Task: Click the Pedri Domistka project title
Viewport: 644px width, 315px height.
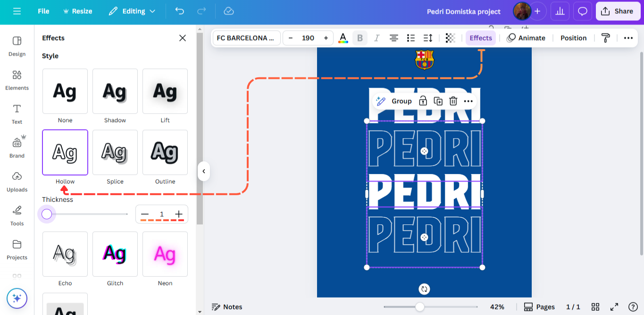Action: click(464, 11)
